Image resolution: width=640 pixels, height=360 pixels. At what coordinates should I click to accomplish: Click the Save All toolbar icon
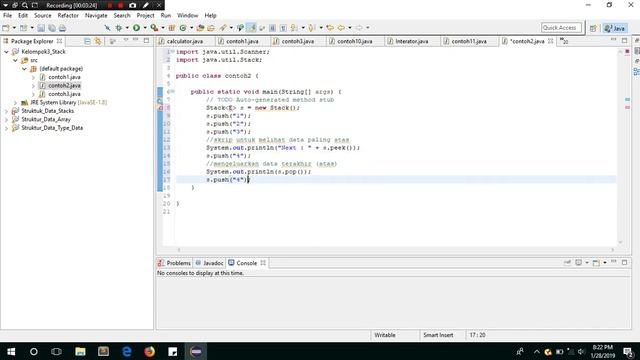coord(52,28)
